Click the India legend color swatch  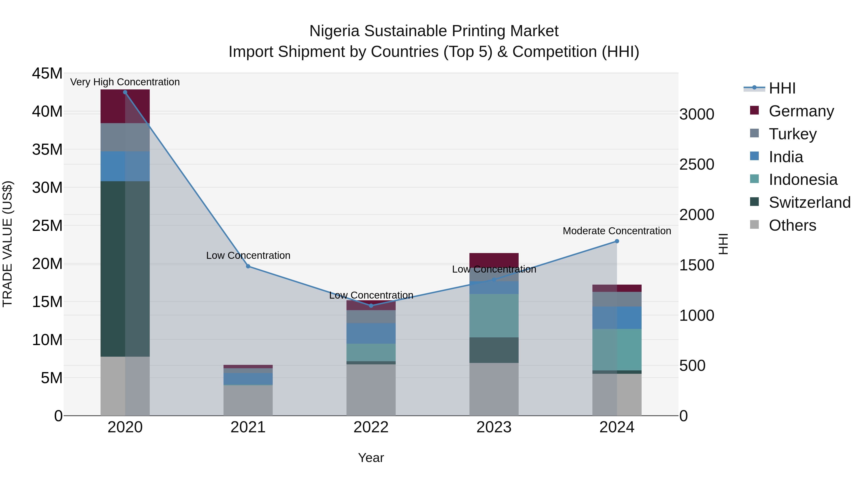coord(754,156)
